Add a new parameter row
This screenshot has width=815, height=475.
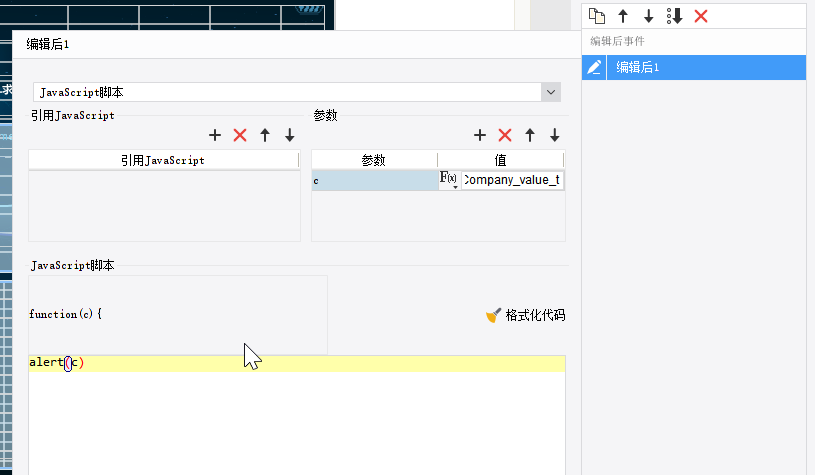pos(480,135)
